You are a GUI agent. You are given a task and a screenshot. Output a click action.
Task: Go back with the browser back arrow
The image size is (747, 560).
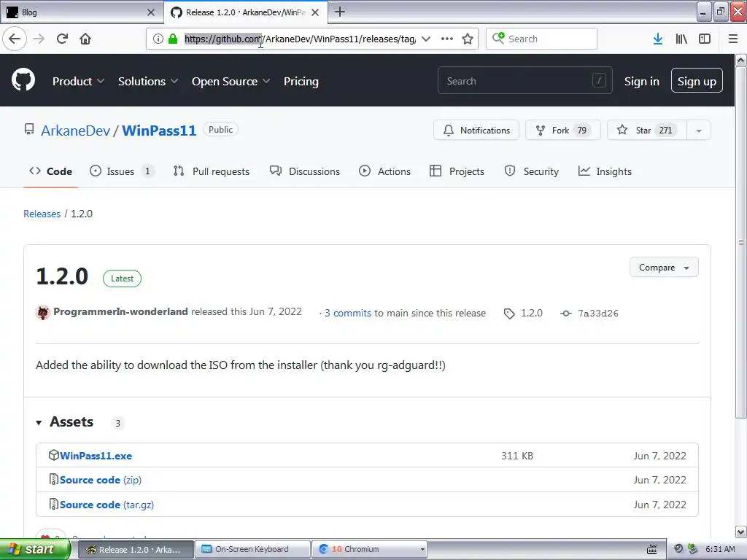point(15,39)
